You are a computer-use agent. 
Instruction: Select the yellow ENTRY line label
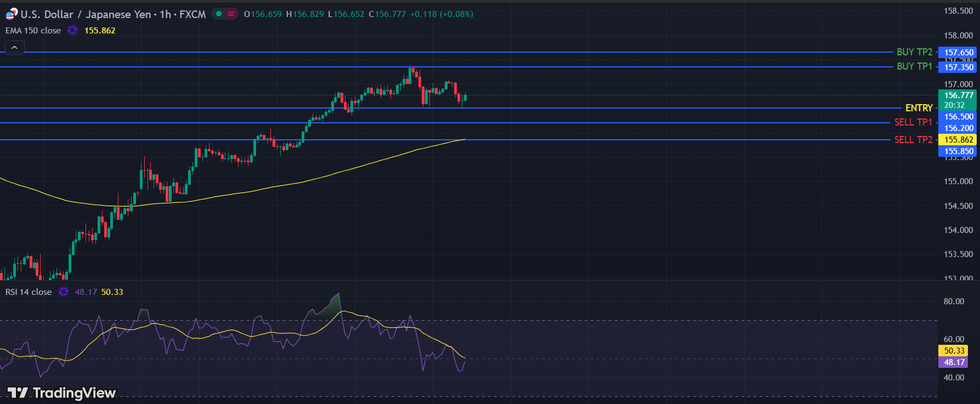tap(919, 108)
